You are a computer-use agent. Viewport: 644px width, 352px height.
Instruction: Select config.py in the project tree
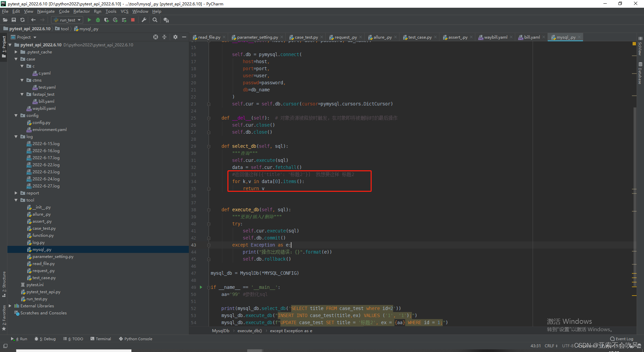pos(41,123)
